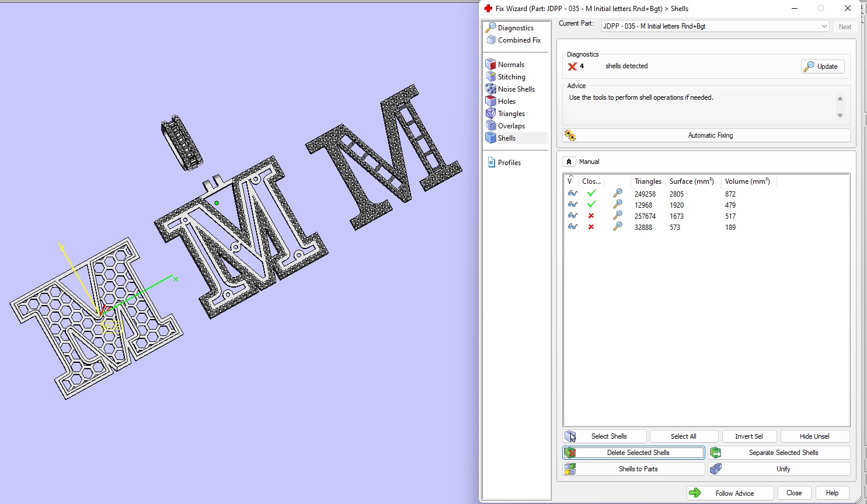Collapse the Manual section
Image resolution: width=867 pixels, height=504 pixels.
coord(569,162)
